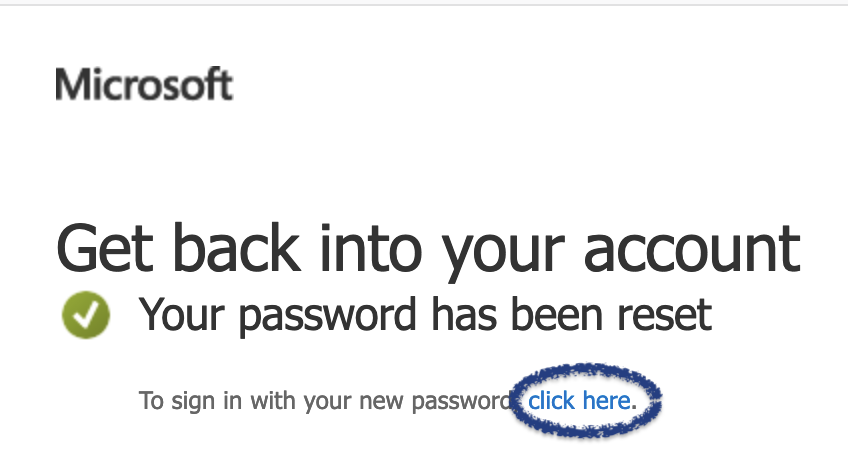The height and width of the screenshot is (462, 848).
Task: Follow the "click here" sign-in link
Action: pyautogui.click(x=581, y=401)
